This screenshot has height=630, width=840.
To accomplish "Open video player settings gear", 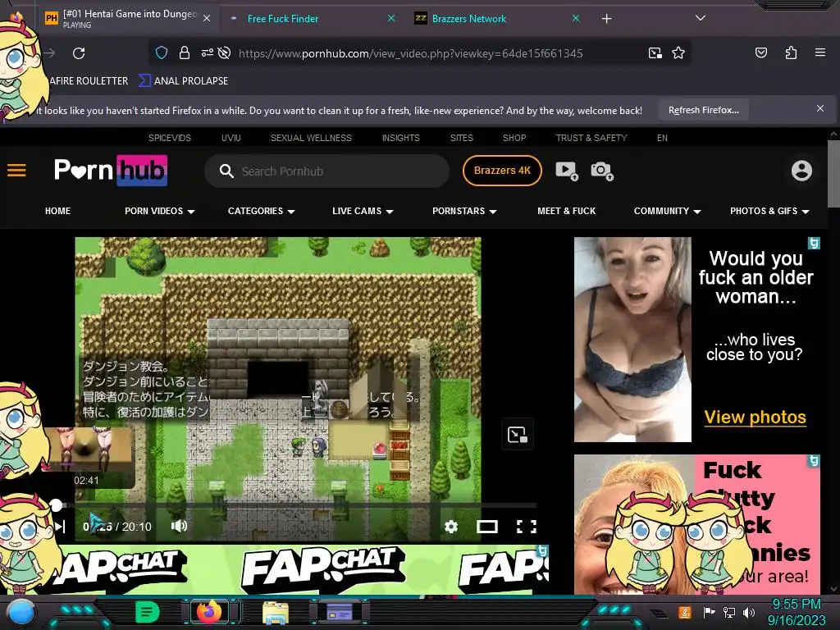I will [x=451, y=527].
